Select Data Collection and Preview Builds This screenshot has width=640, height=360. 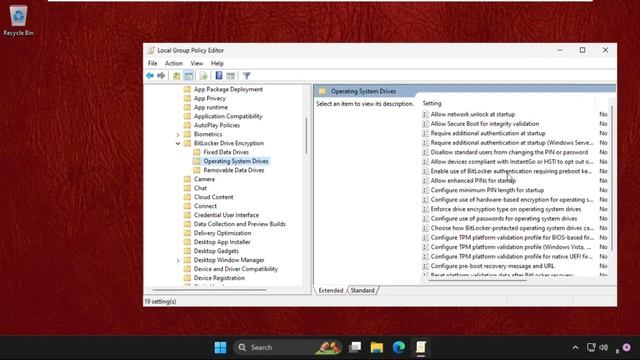click(x=240, y=224)
